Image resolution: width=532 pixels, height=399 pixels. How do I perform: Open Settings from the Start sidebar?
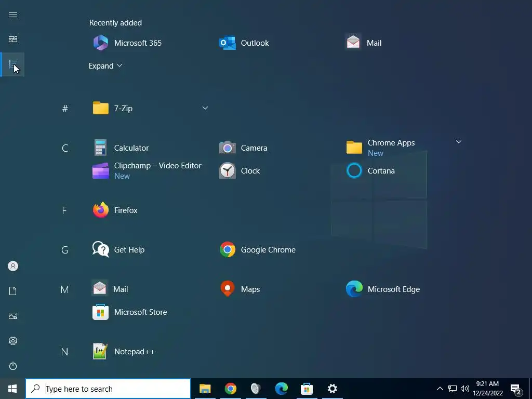click(x=13, y=341)
